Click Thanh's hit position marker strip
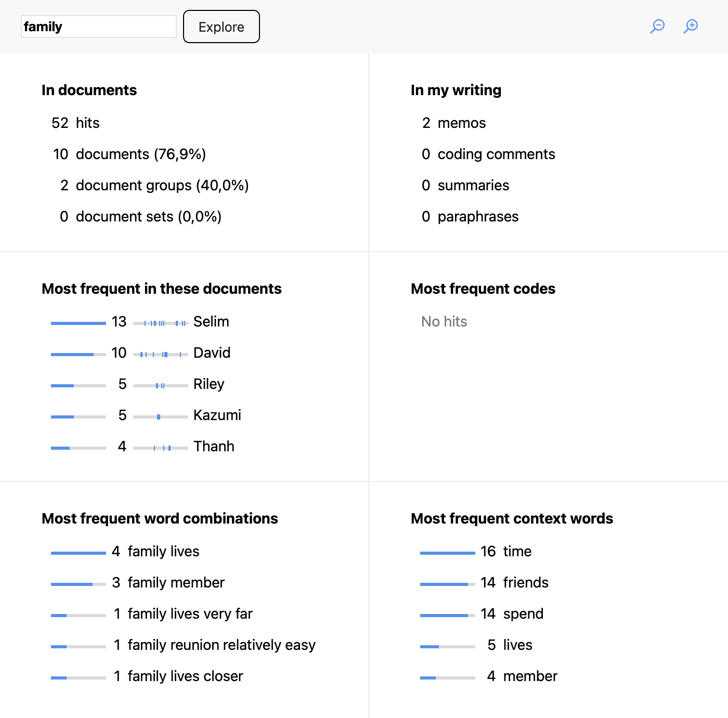Viewport: 728px width, 718px height. pyautogui.click(x=161, y=448)
